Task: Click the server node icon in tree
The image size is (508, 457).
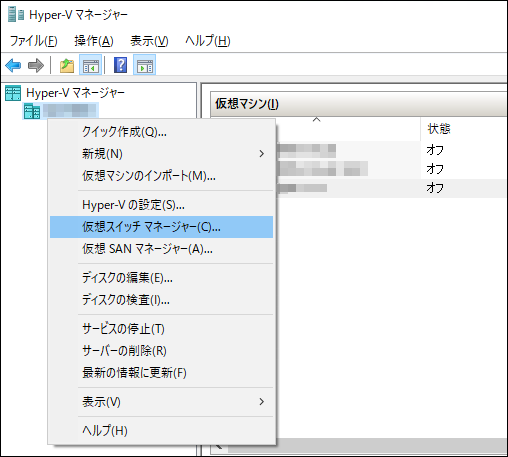Action: pyautogui.click(x=32, y=111)
